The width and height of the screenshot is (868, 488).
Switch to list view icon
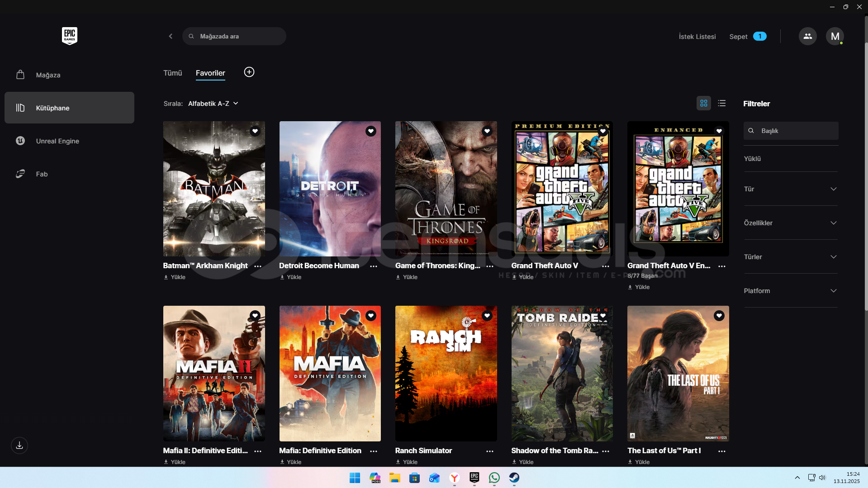(x=721, y=104)
